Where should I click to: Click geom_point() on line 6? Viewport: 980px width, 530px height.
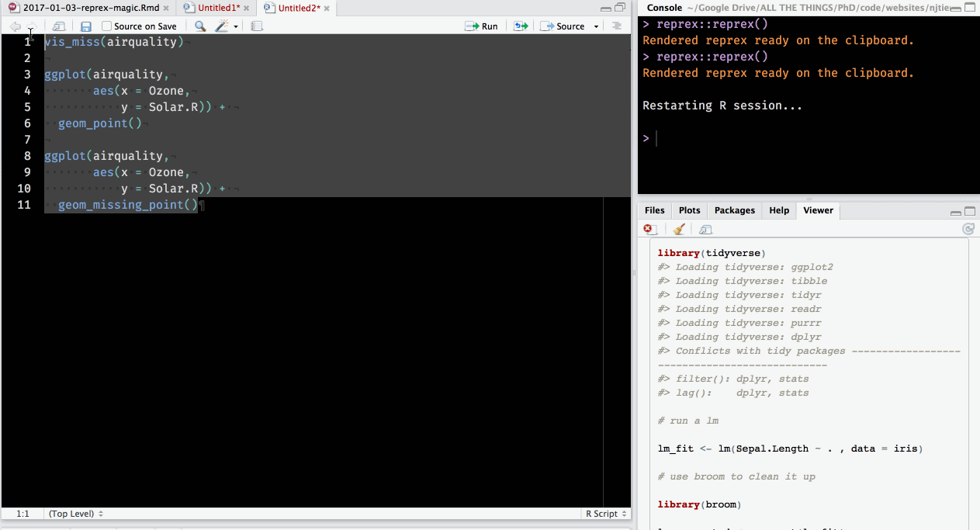[100, 123]
